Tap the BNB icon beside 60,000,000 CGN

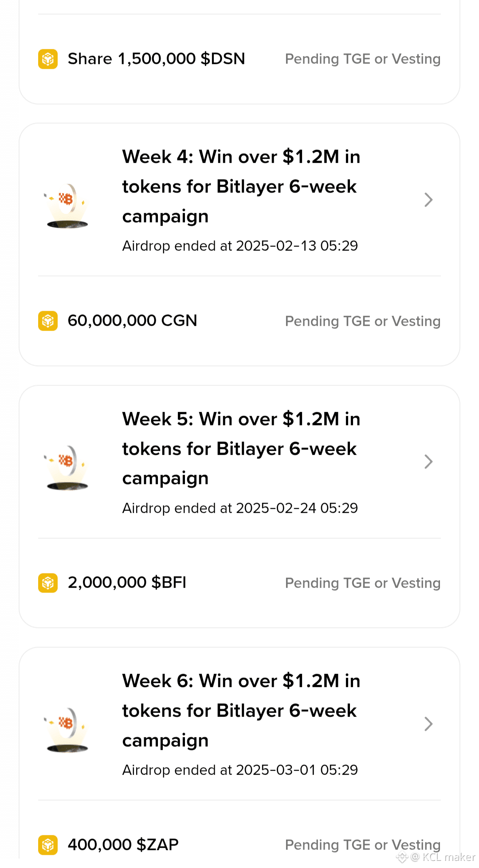(48, 321)
